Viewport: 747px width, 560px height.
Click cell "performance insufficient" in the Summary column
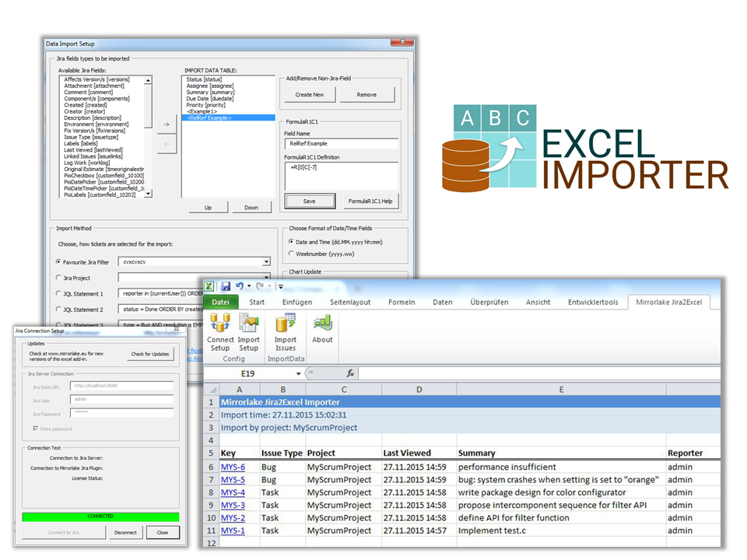point(561,467)
